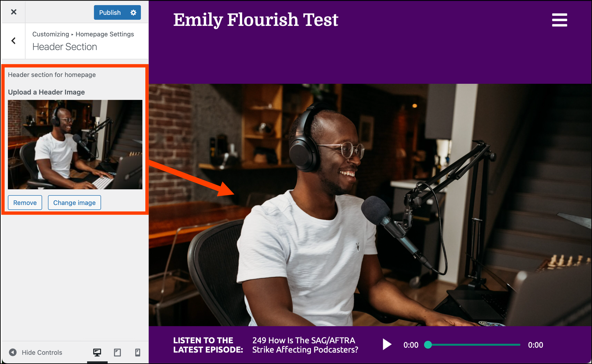Image resolution: width=592 pixels, height=364 pixels.
Task: Switch to desktop preview mode icon
Action: pyautogui.click(x=97, y=353)
